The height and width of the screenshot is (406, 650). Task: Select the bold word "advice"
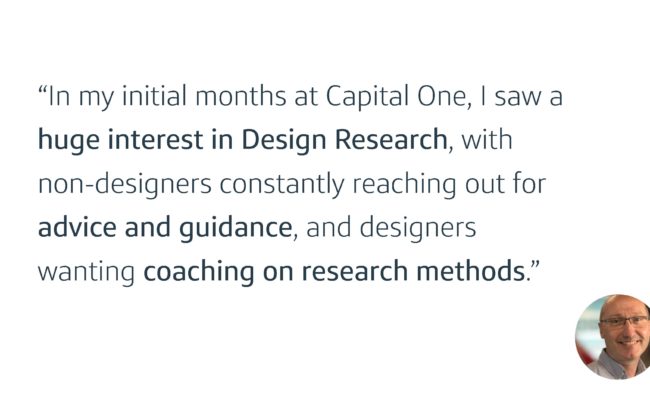(x=77, y=227)
